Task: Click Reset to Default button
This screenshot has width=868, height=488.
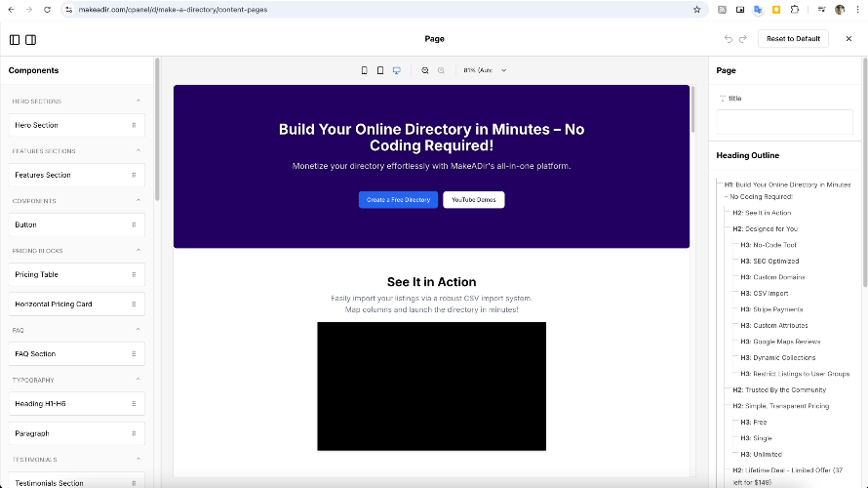Action: 793,39
